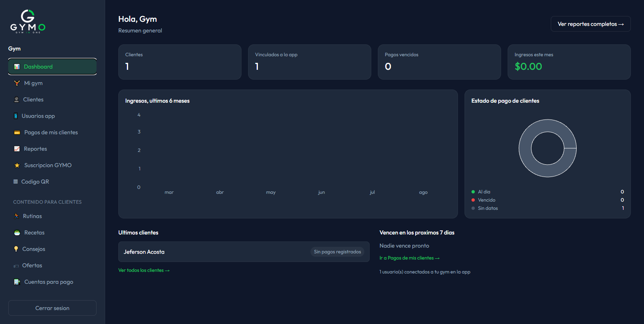Click the Usuarios app phone icon
This screenshot has width=644, height=324.
(x=16, y=116)
